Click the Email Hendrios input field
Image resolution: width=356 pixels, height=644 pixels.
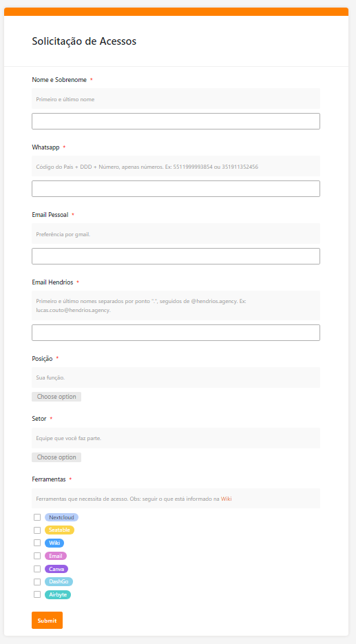pyautogui.click(x=176, y=333)
